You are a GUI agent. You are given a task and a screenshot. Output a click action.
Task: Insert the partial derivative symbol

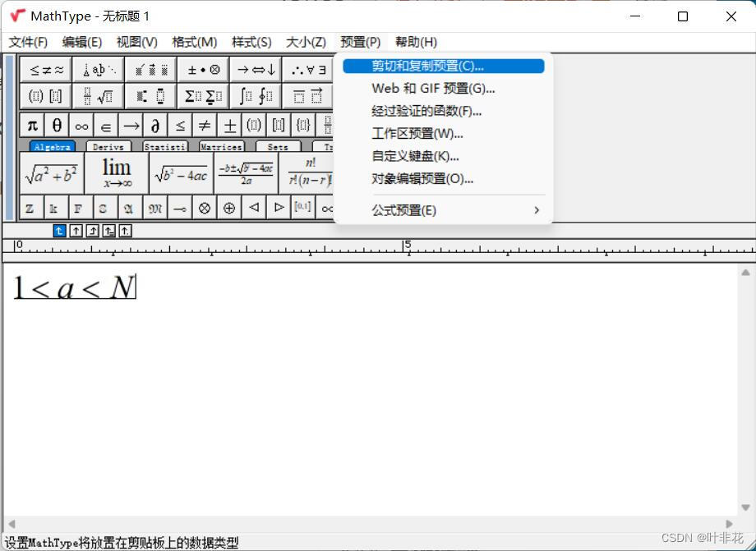pyautogui.click(x=154, y=126)
